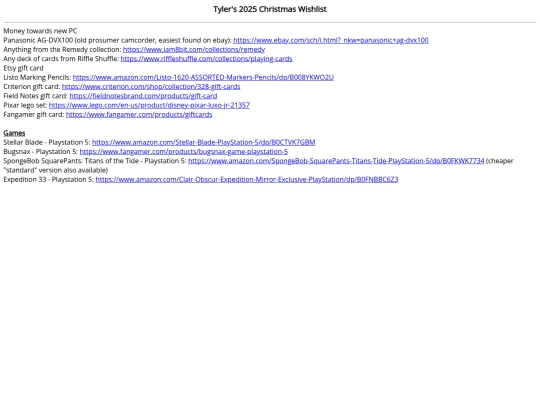This screenshot has height=405, width=540.
Task: Click the 'Panasonic AG-DVX100' item text
Action: pos(38,40)
